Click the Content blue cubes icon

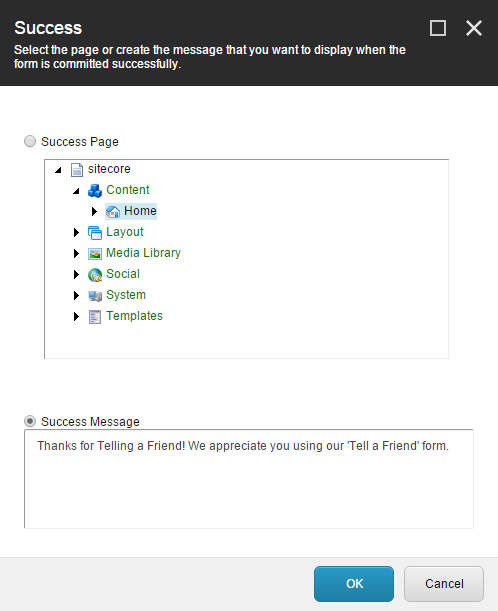[x=95, y=191]
